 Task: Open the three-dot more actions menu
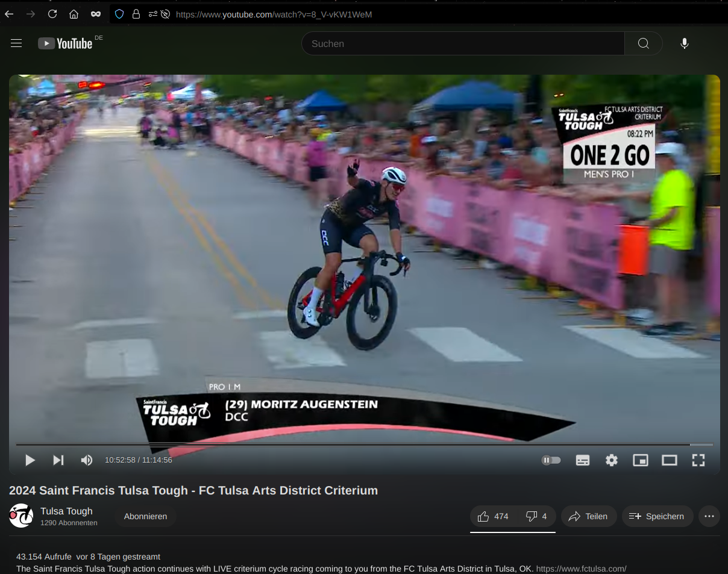(x=709, y=516)
